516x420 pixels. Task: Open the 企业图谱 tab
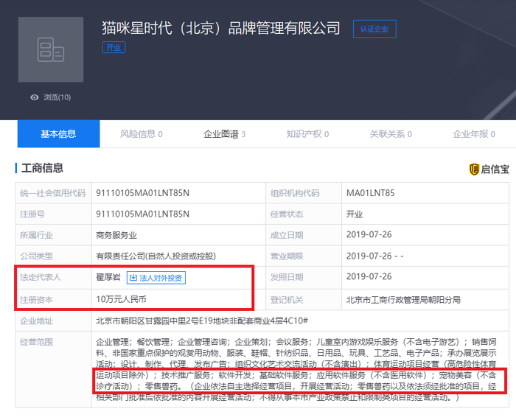coord(224,134)
